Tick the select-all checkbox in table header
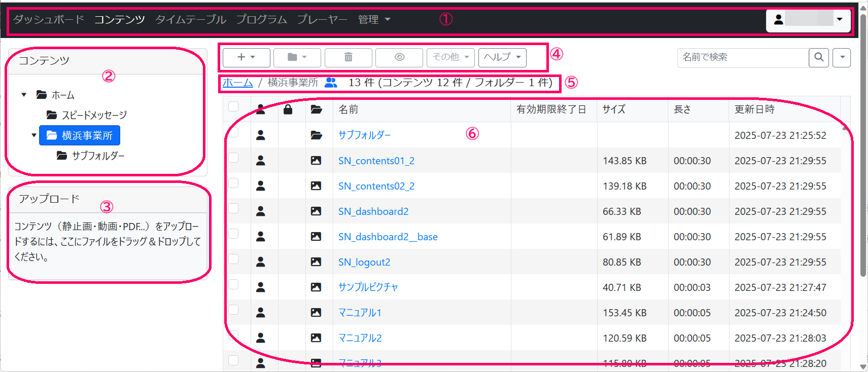Image resolution: width=868 pixels, height=372 pixels. click(x=233, y=106)
